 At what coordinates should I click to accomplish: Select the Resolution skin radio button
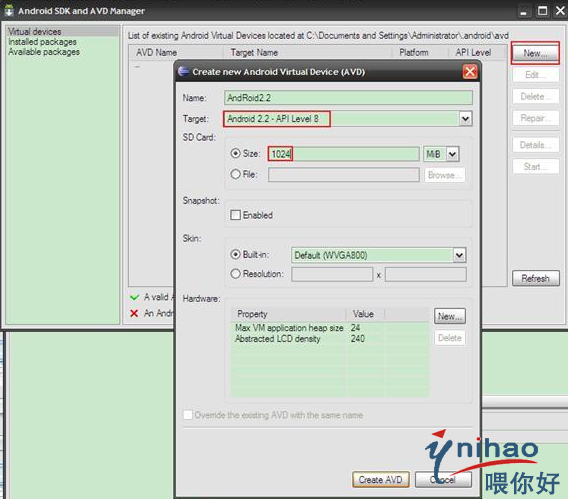pyautogui.click(x=236, y=273)
